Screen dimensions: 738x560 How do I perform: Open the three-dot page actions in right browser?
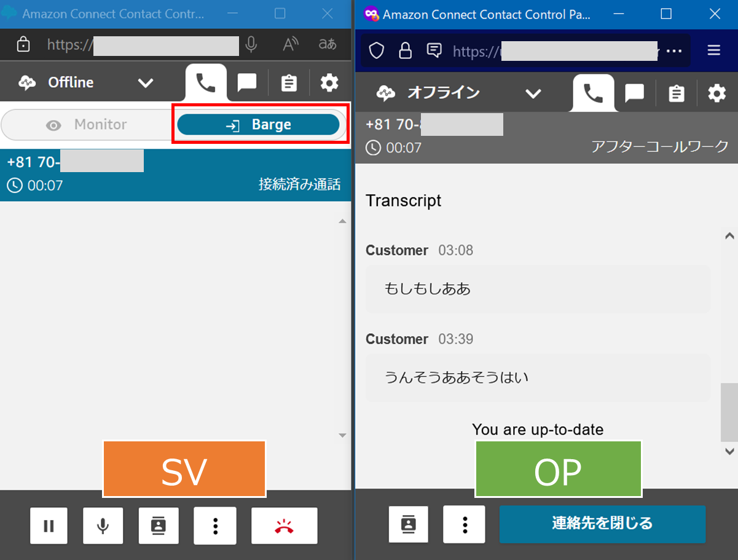tap(674, 50)
